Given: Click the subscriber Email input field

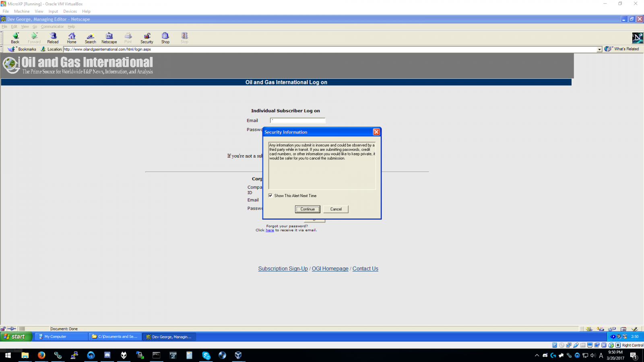Looking at the screenshot, I should point(297,120).
